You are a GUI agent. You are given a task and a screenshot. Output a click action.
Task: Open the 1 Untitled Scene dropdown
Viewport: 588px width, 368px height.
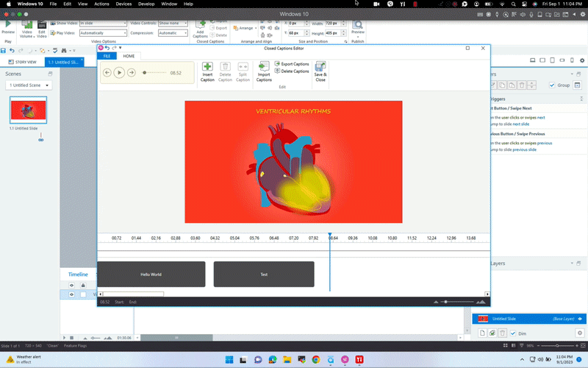click(29, 85)
